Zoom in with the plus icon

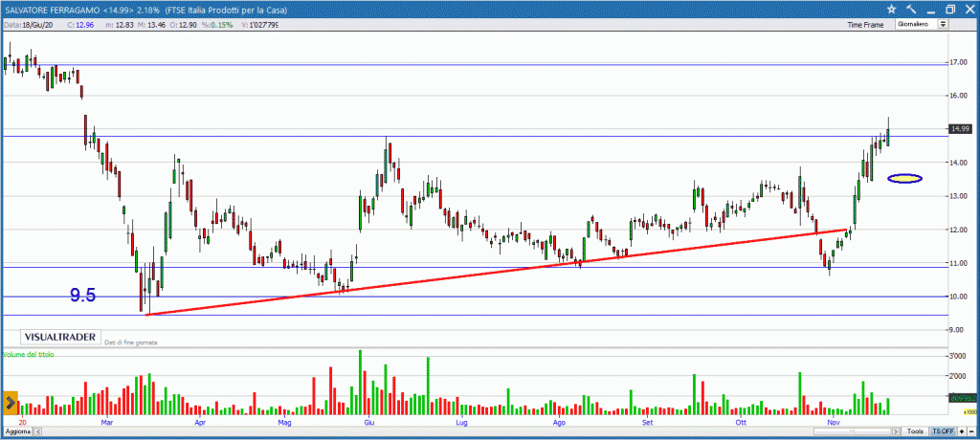point(961,431)
